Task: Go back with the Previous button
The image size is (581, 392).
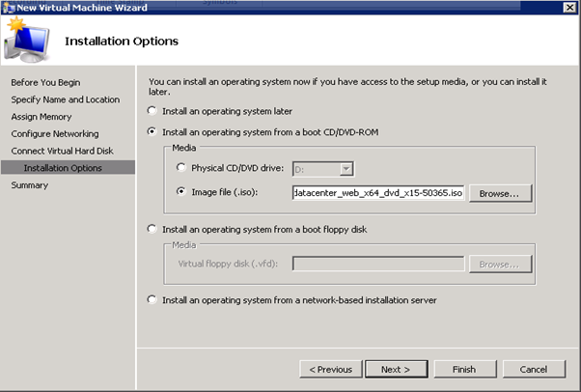Action: coord(331,370)
